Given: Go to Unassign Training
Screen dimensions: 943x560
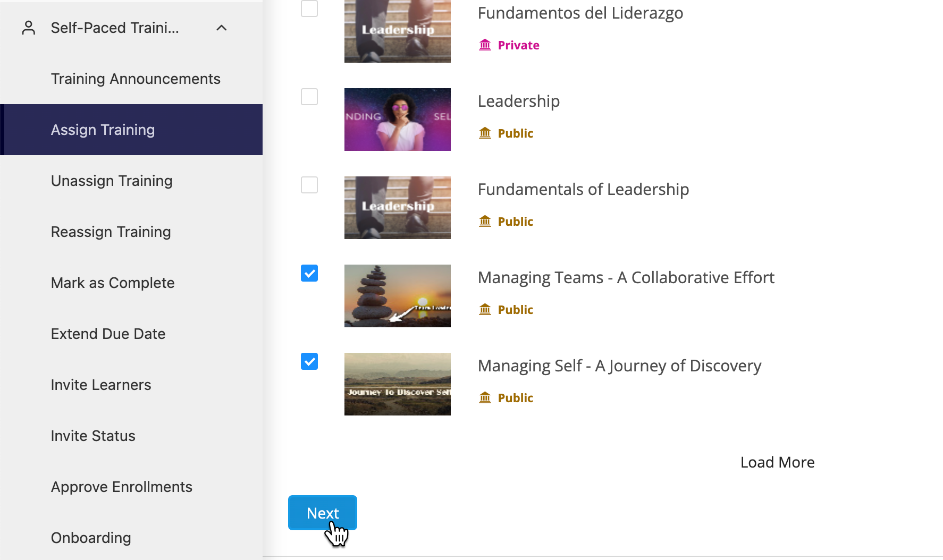Looking at the screenshot, I should click(112, 181).
